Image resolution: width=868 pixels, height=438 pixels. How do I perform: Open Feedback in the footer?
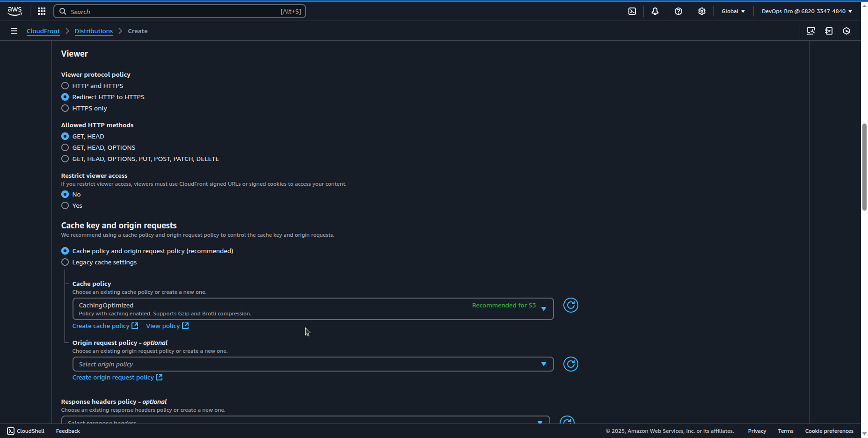(68, 431)
